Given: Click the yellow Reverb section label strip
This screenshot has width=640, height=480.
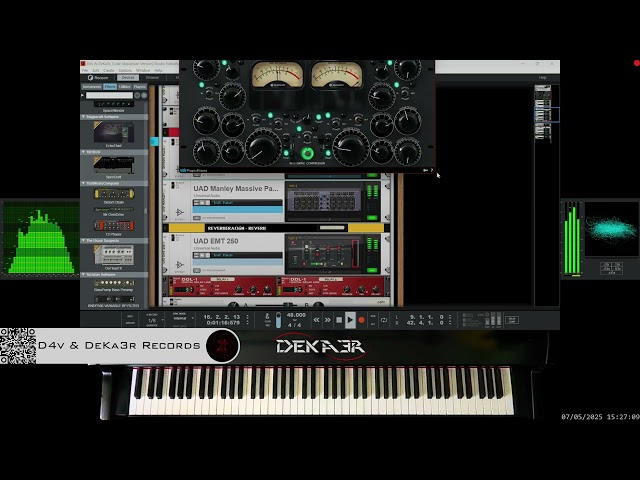Looking at the screenshot, I should [276, 228].
